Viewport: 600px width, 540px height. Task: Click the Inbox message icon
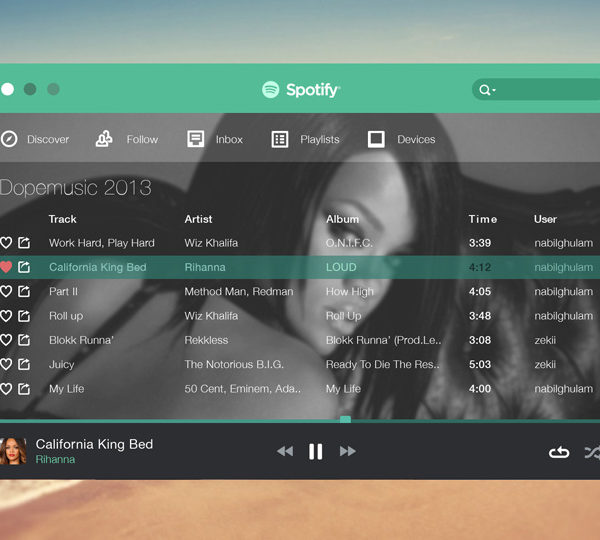click(x=196, y=139)
